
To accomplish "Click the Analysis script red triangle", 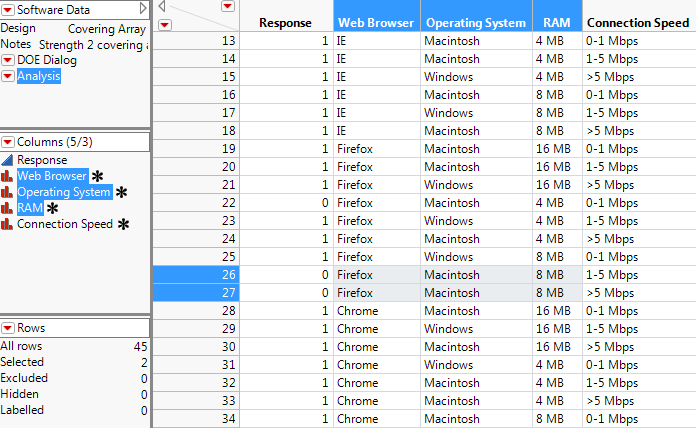I will [8, 76].
